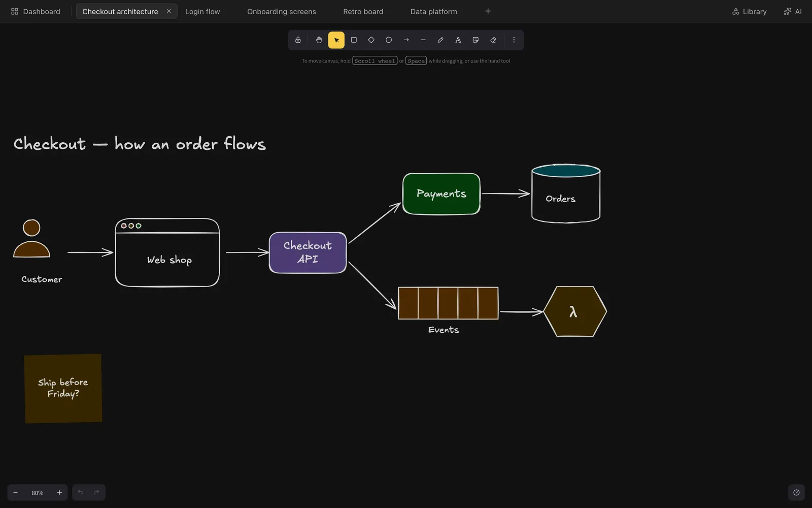Select the lambda hexagon shape
This screenshot has width=812, height=508.
(x=575, y=311)
